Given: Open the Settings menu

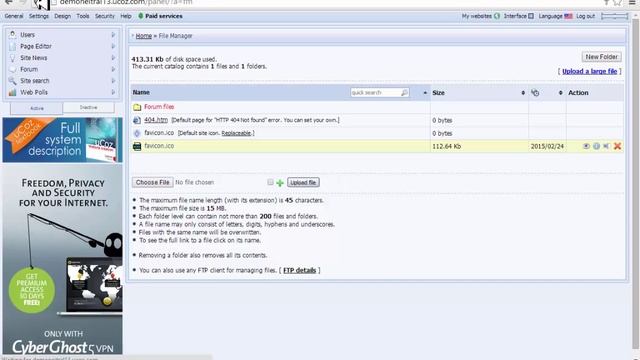Looking at the screenshot, I should tap(39, 16).
